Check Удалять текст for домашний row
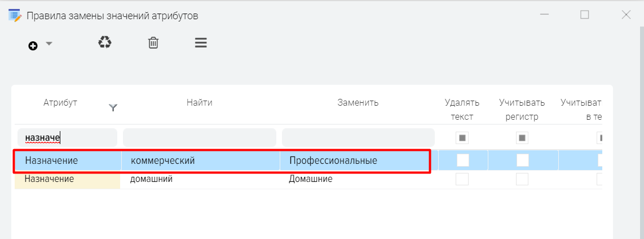This screenshot has height=239, width=644. 462,179
